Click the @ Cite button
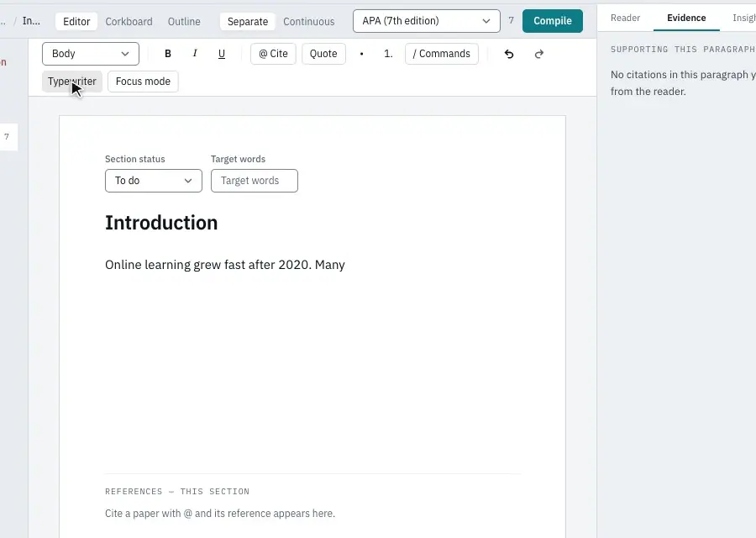The width and height of the screenshot is (756, 538). [273, 54]
